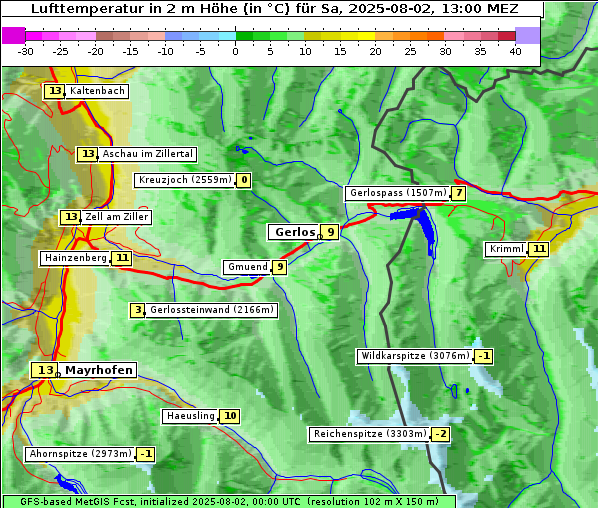Click Ahornspitze's temperature value -1
598x508 pixels.
145,454
